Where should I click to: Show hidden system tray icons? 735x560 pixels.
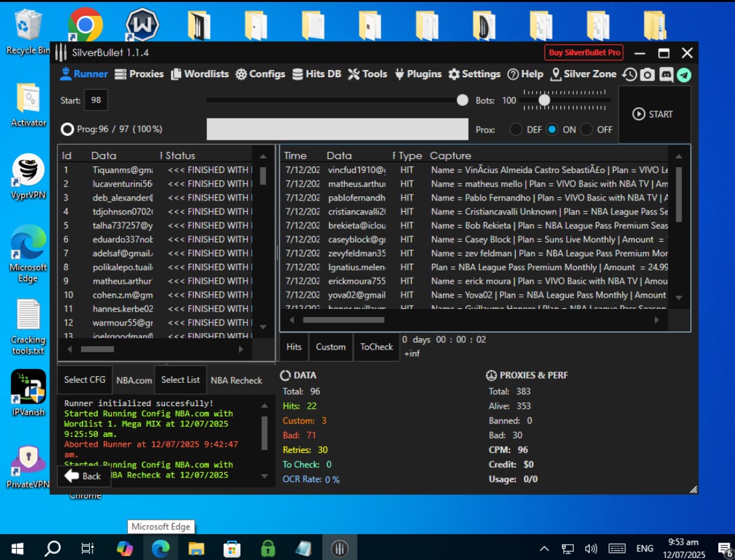click(544, 548)
